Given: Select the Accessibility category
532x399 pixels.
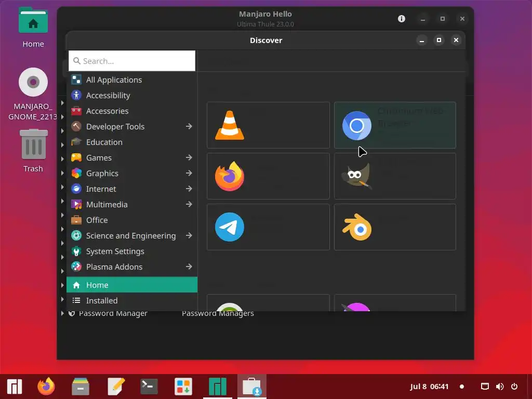Looking at the screenshot, I should (132, 96).
